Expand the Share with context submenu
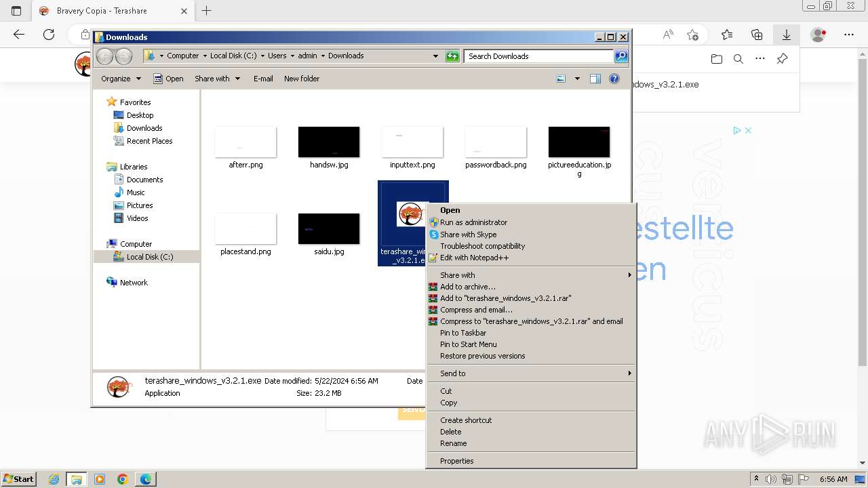 531,275
